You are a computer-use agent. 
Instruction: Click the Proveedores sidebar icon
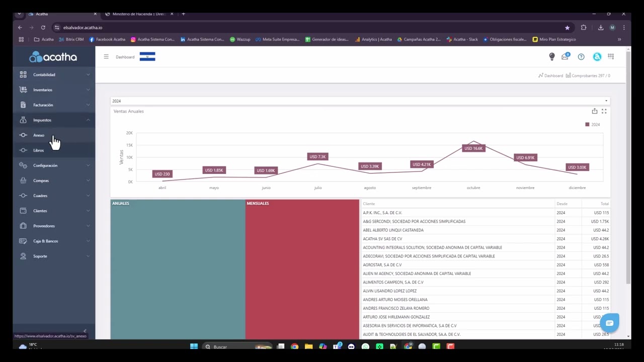[x=23, y=225]
